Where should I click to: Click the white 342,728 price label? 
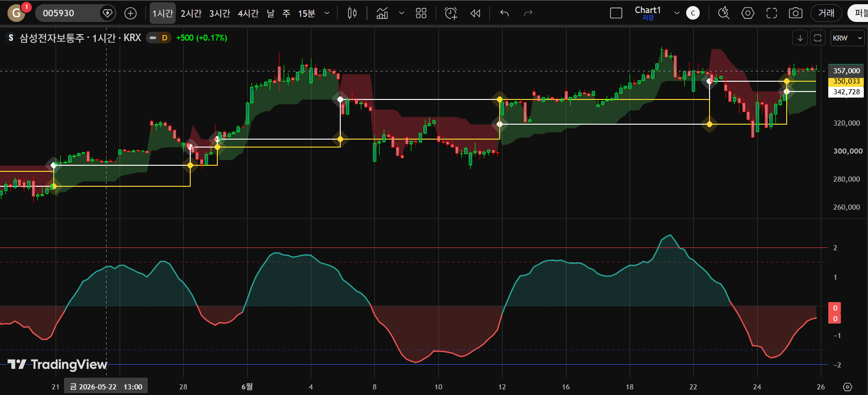(846, 92)
